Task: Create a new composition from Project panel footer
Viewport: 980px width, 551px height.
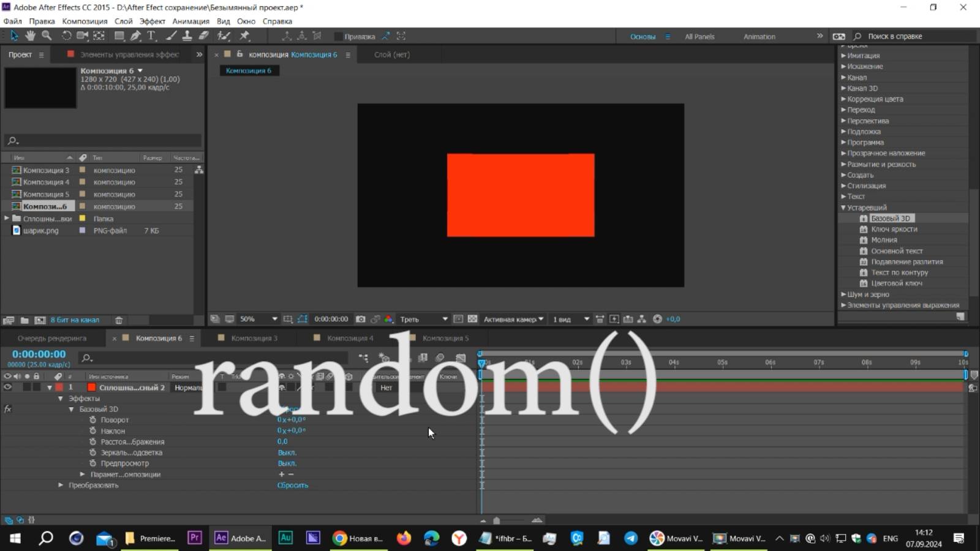Action: click(x=40, y=320)
